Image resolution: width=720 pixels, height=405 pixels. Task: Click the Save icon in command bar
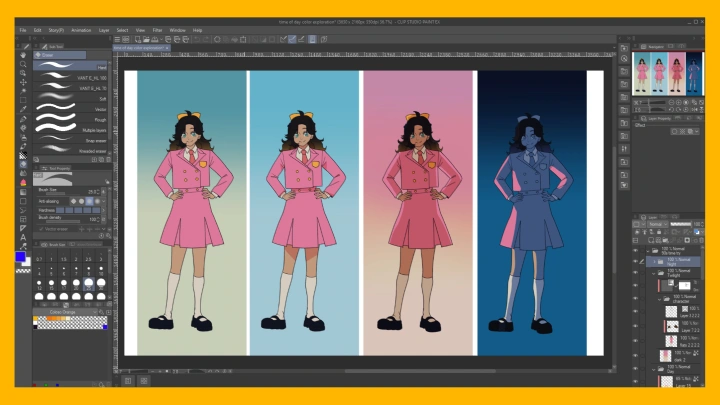click(155, 39)
